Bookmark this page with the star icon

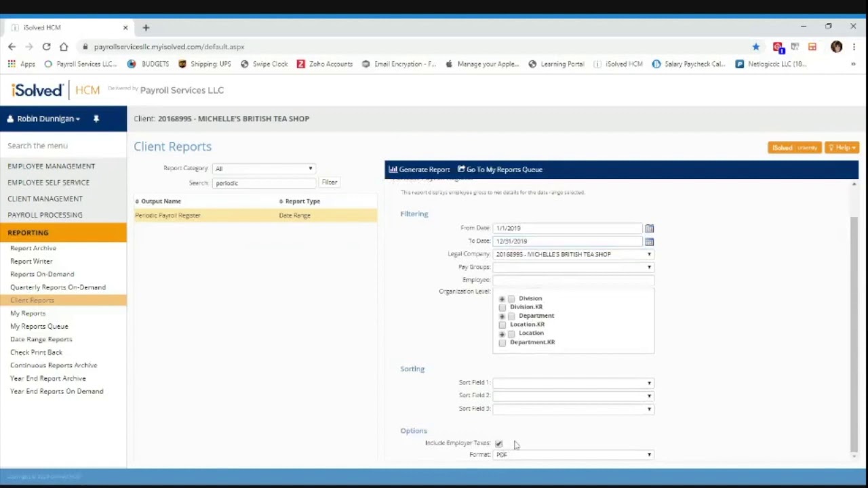click(755, 47)
